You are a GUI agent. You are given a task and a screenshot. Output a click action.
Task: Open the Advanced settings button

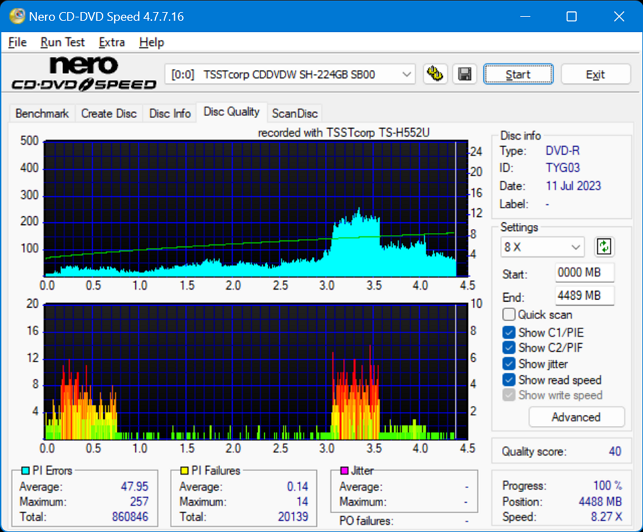pos(576,417)
